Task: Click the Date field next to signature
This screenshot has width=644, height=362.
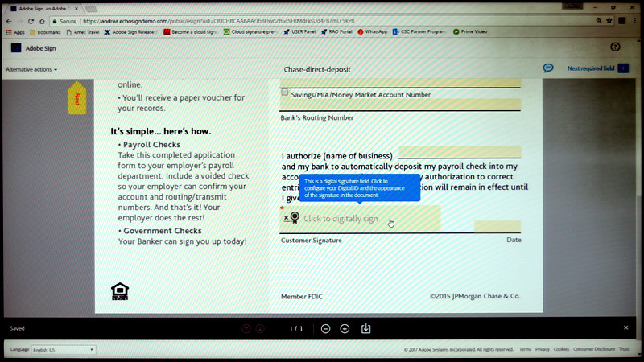Action: coord(497,227)
